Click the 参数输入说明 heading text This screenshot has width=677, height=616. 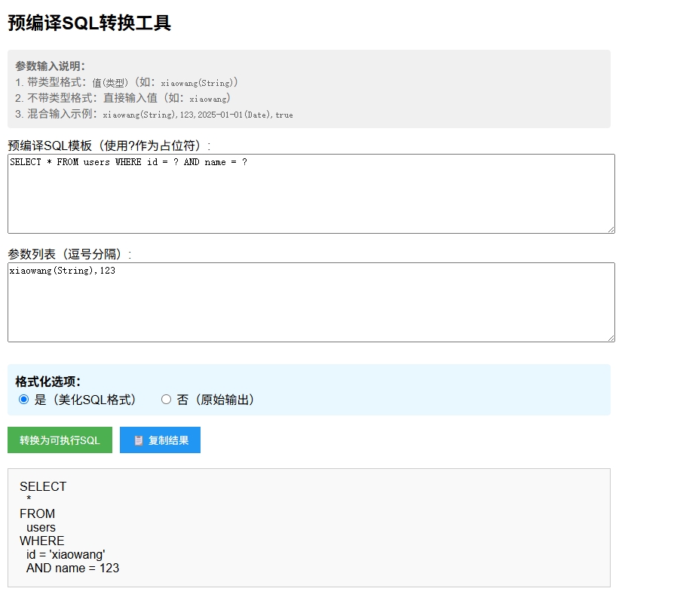tap(50, 66)
